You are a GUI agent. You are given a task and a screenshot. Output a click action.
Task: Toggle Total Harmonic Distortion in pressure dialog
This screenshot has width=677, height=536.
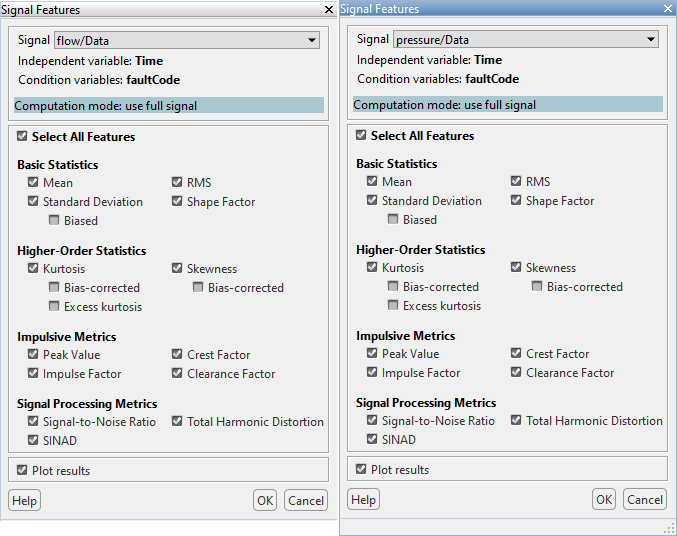click(x=517, y=421)
